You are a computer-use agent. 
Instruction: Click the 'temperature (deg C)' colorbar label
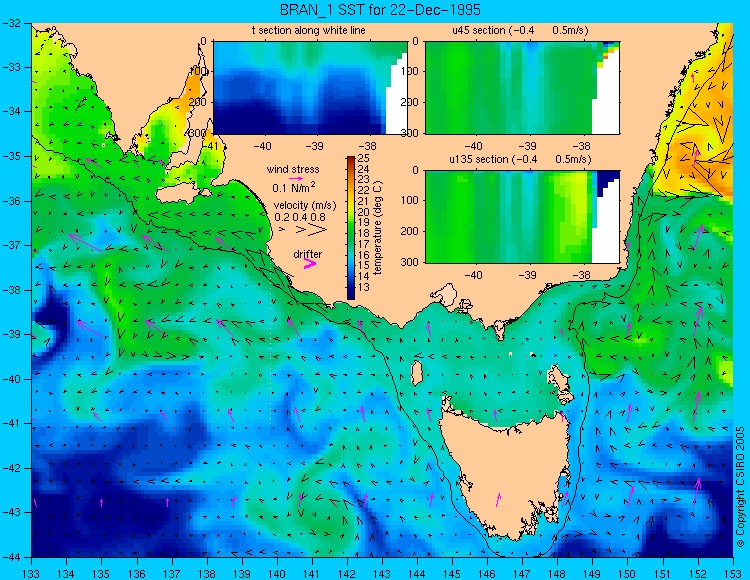(x=378, y=228)
